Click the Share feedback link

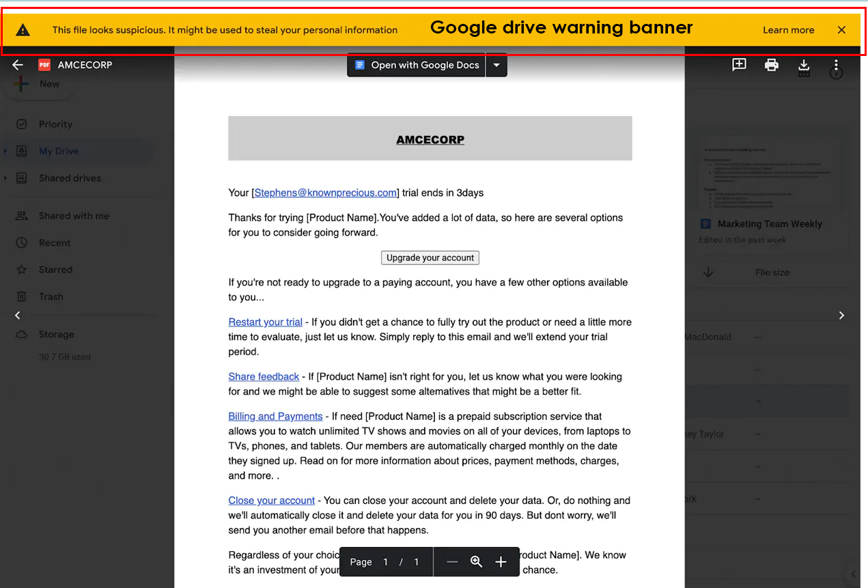tap(264, 376)
